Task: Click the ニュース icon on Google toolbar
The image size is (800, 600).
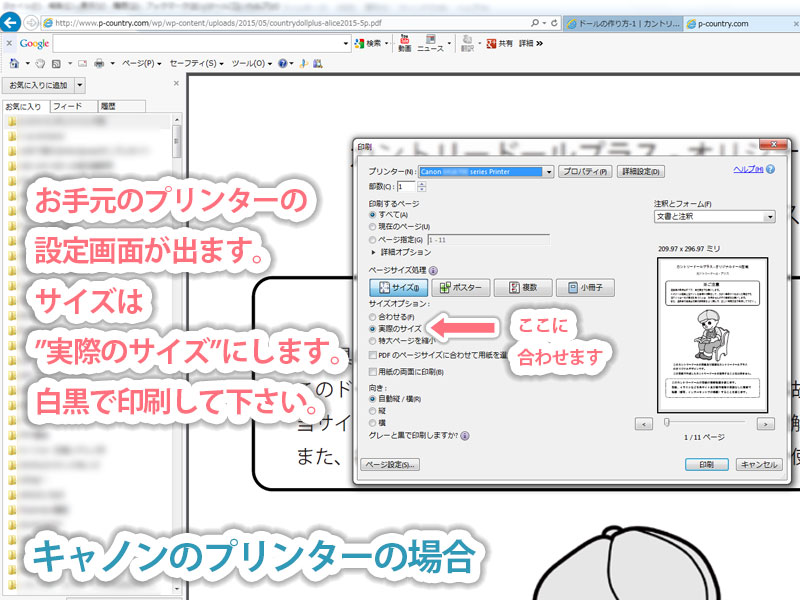Action: [431, 43]
